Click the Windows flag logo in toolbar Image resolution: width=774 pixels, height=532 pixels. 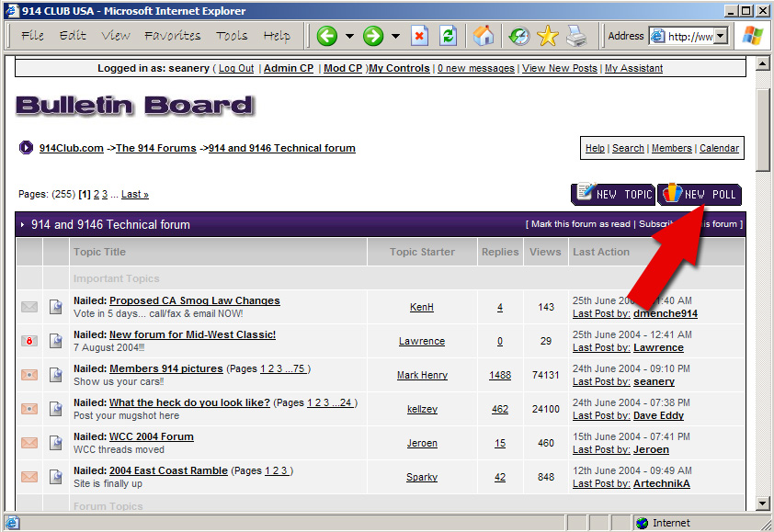click(752, 36)
